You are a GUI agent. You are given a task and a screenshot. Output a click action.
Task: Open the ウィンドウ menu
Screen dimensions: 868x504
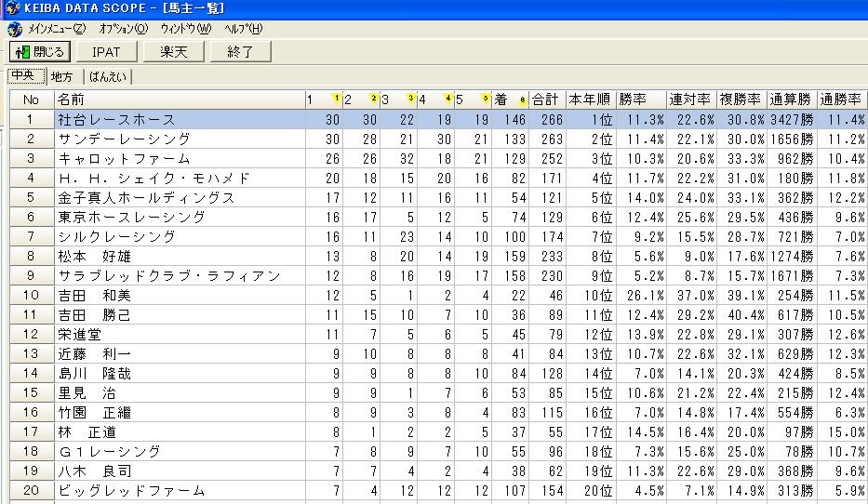[x=186, y=29]
